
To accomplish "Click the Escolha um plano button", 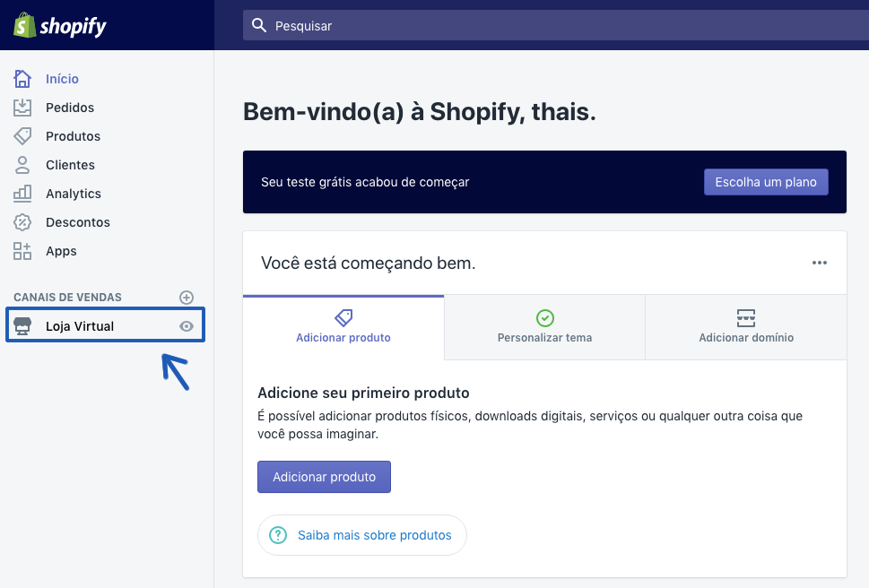I will [766, 182].
